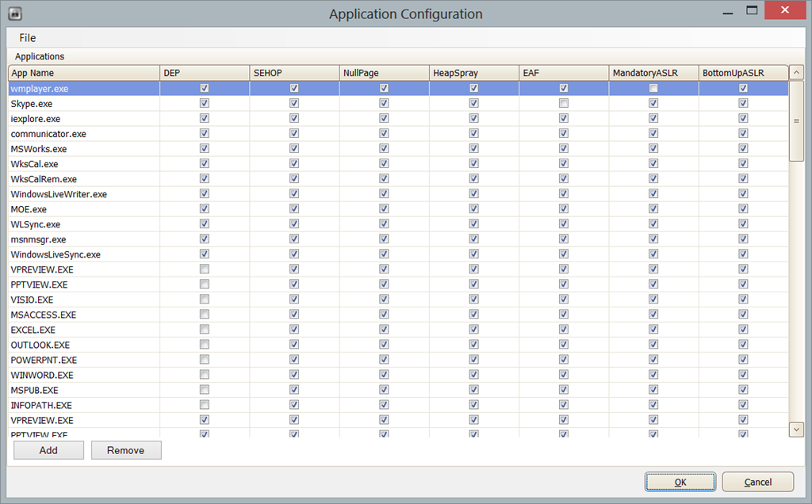Select WksCalRem.exe in the list

(44, 179)
